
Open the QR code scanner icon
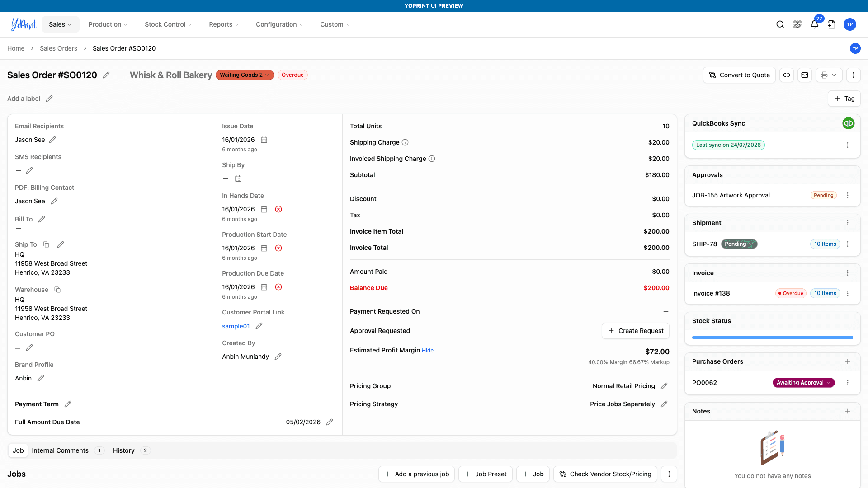[797, 24]
